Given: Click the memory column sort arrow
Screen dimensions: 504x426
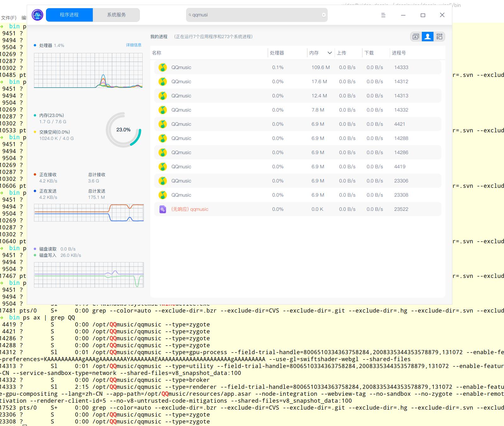Looking at the screenshot, I should point(330,53).
